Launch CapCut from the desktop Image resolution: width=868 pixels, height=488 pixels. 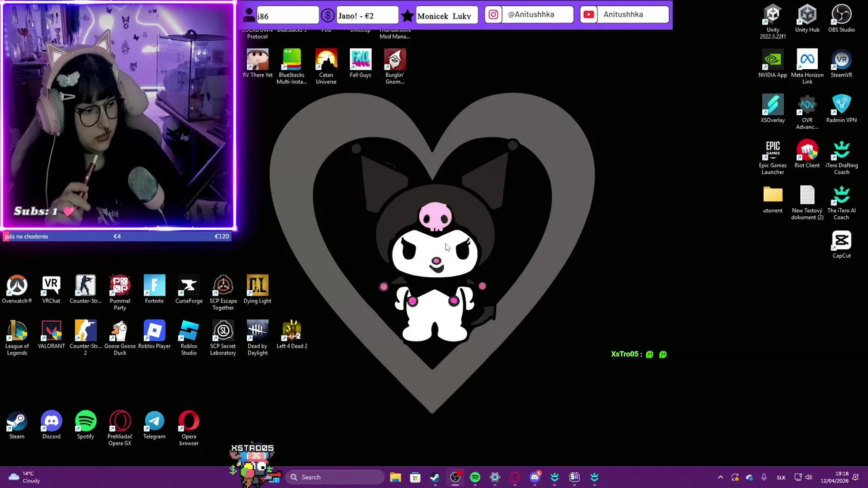click(x=841, y=245)
